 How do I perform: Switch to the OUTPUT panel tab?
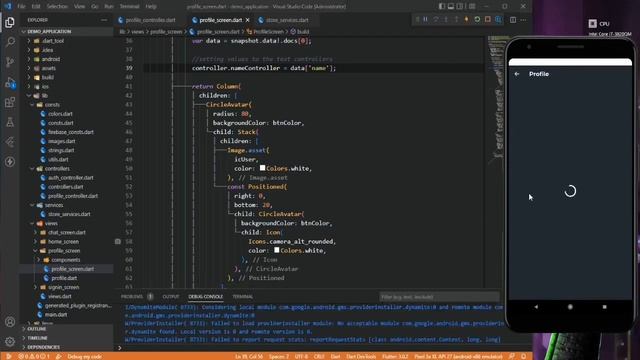[171, 297]
